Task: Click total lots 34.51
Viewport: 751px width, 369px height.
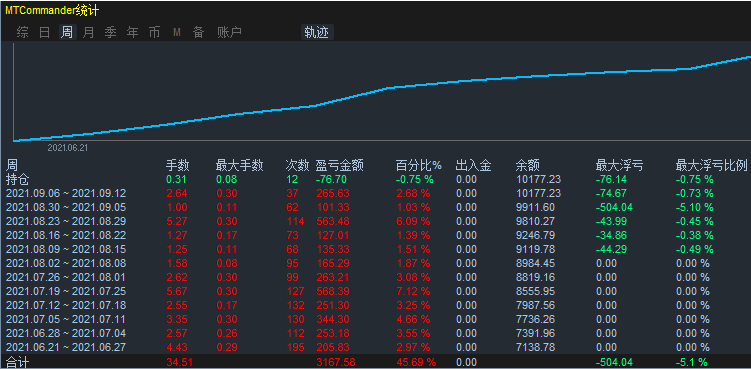Action: [179, 362]
